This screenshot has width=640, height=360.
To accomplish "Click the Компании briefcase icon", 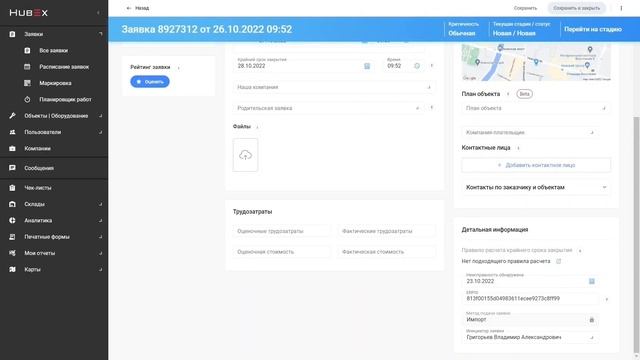I will tap(12, 149).
